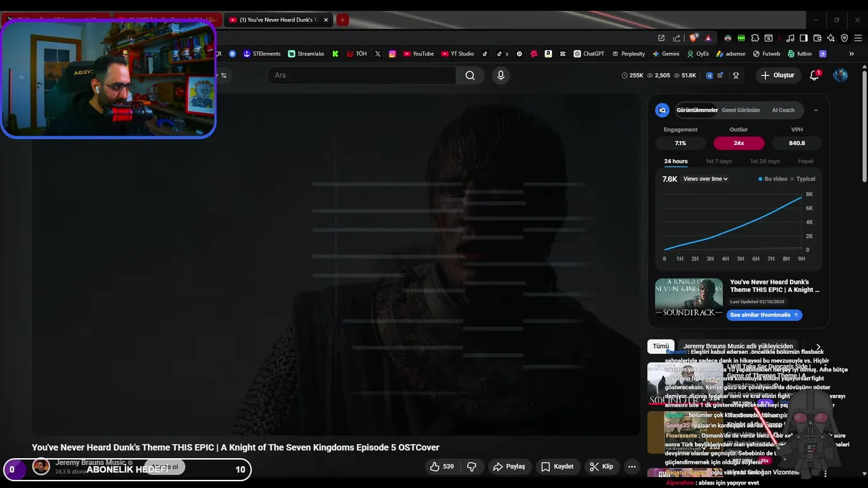Click the vidIQ logo icon
This screenshot has height=488, width=868.
(663, 110)
